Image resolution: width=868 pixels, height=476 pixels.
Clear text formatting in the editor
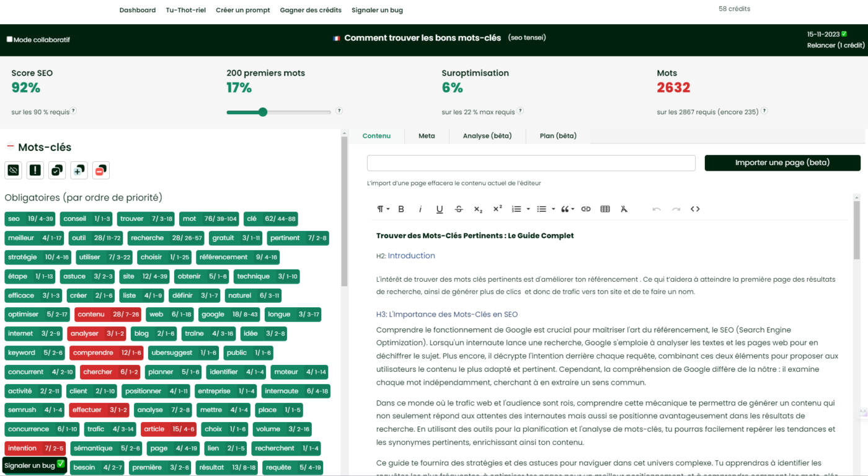click(624, 209)
